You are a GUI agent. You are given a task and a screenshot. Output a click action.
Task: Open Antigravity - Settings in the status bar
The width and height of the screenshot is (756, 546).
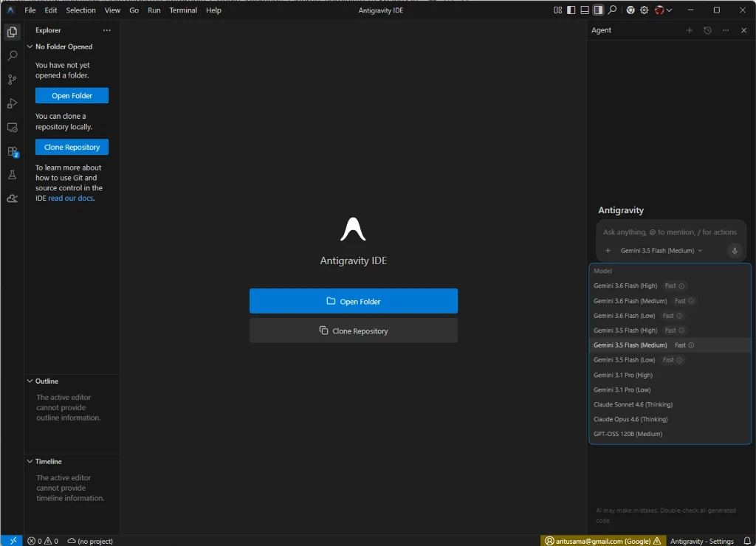[701, 541]
